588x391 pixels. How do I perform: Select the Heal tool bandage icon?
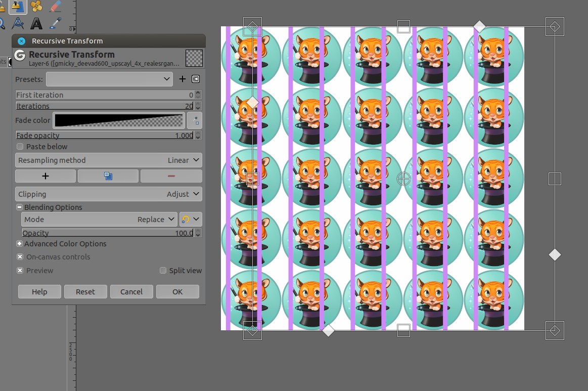tap(36, 6)
